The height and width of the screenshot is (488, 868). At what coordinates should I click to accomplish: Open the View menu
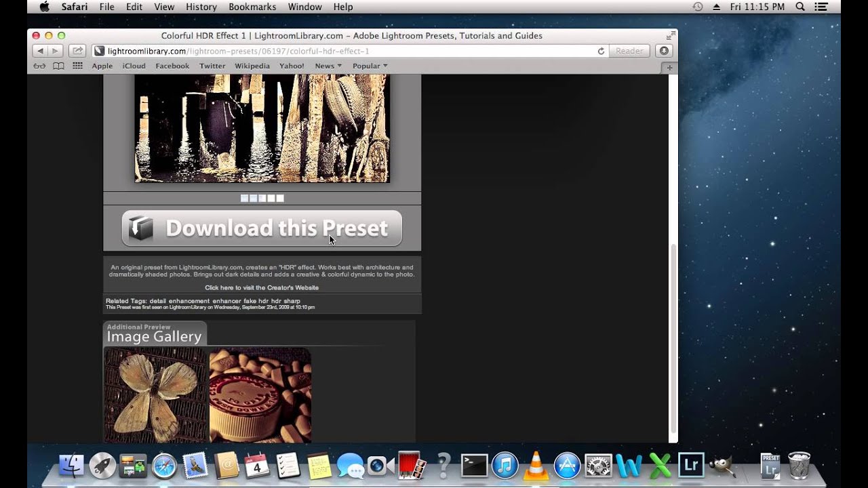tap(164, 7)
